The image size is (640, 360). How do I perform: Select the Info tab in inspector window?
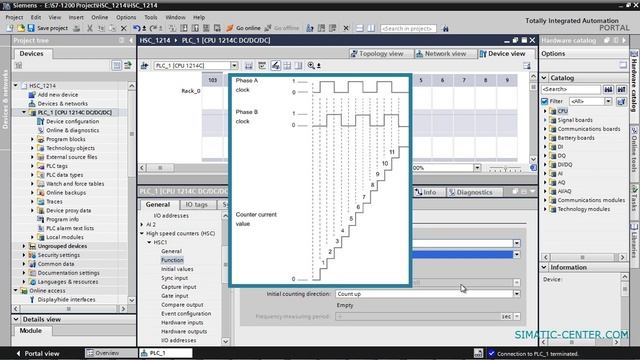pos(426,192)
